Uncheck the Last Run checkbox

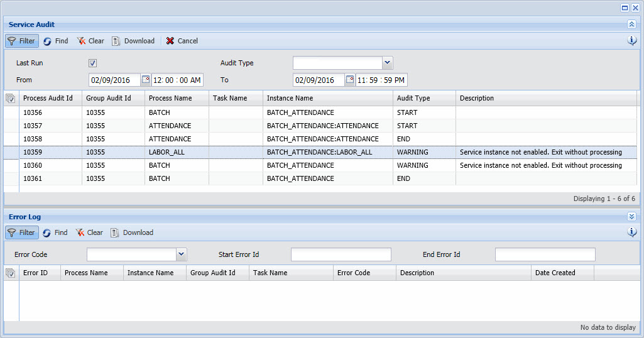[92, 63]
